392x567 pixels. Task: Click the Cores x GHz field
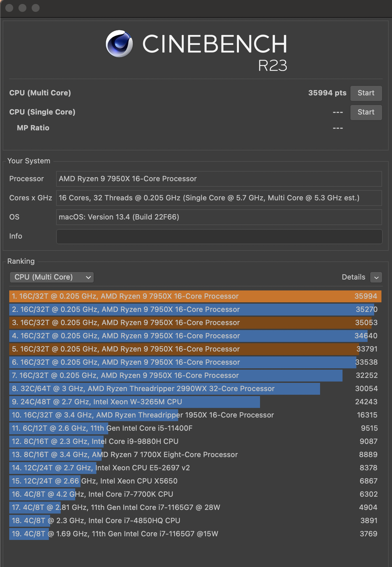click(219, 198)
